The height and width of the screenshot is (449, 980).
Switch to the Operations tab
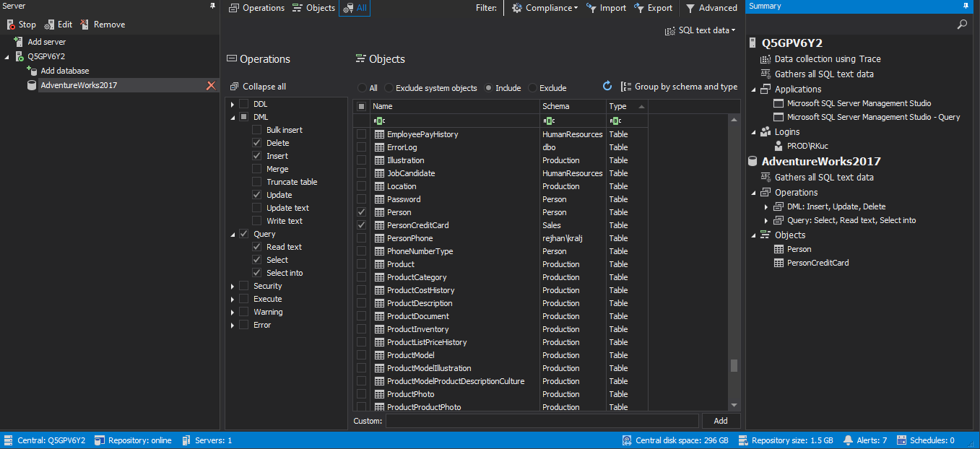[x=257, y=8]
